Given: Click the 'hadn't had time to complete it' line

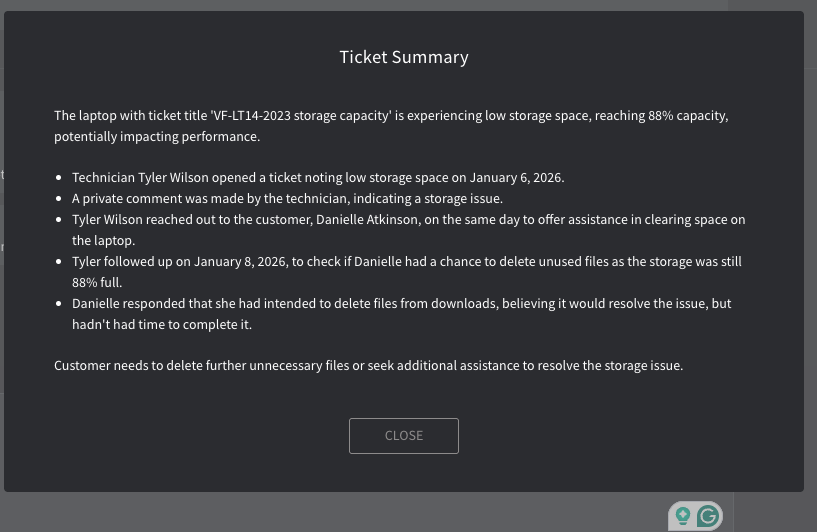Looking at the screenshot, I should (162, 325).
